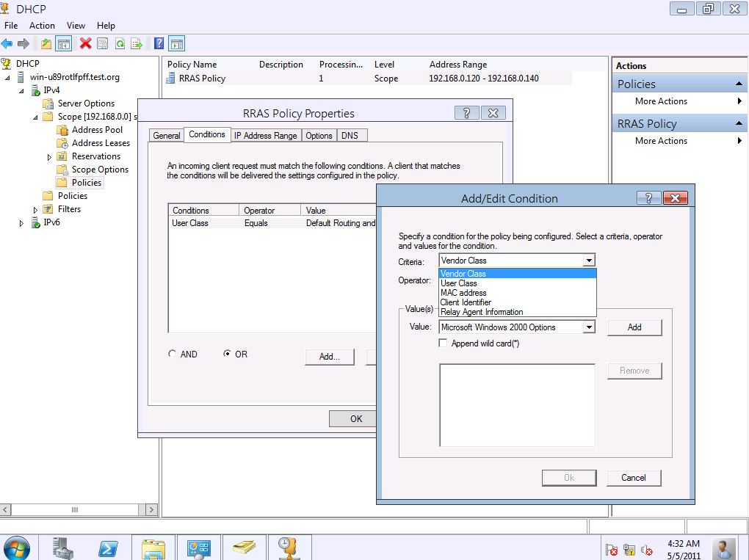Viewport: 749px width, 560px height.
Task: Expand the Reservations tree node
Action: 49,156
